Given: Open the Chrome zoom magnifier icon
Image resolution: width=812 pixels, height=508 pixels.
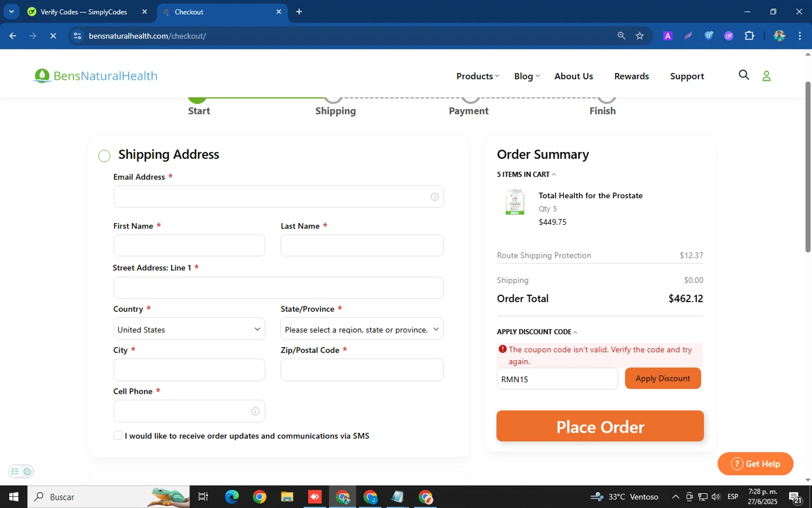Looking at the screenshot, I should pos(621,36).
